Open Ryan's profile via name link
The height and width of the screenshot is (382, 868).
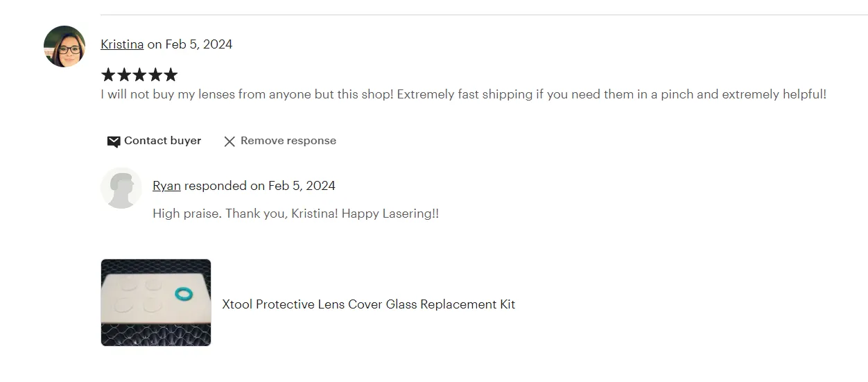[x=166, y=186]
